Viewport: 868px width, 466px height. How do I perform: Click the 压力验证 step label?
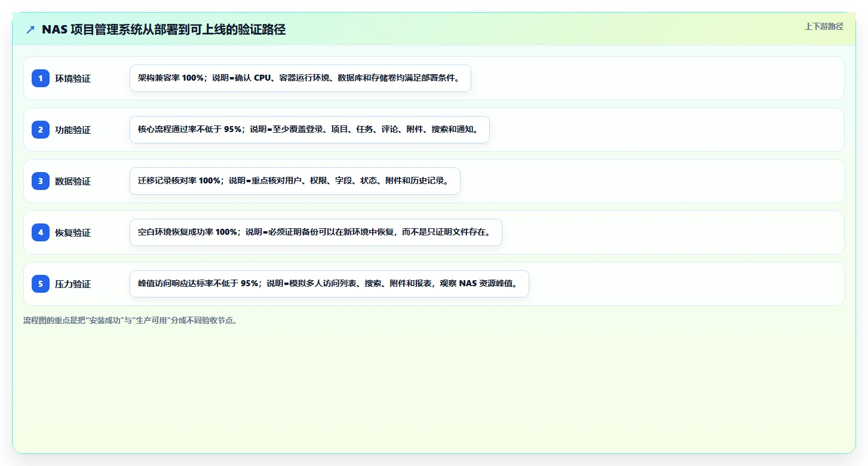tap(73, 284)
